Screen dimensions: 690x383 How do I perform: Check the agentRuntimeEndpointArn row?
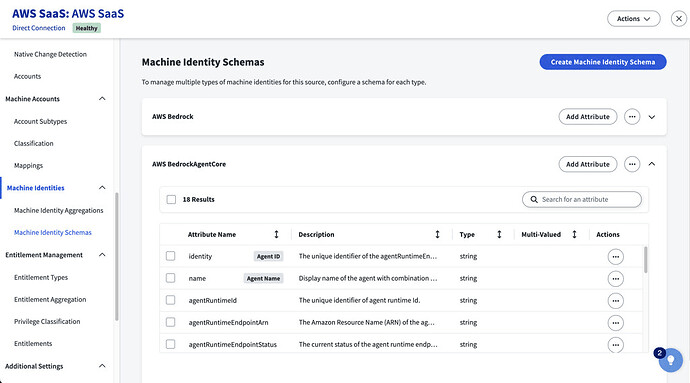(170, 322)
